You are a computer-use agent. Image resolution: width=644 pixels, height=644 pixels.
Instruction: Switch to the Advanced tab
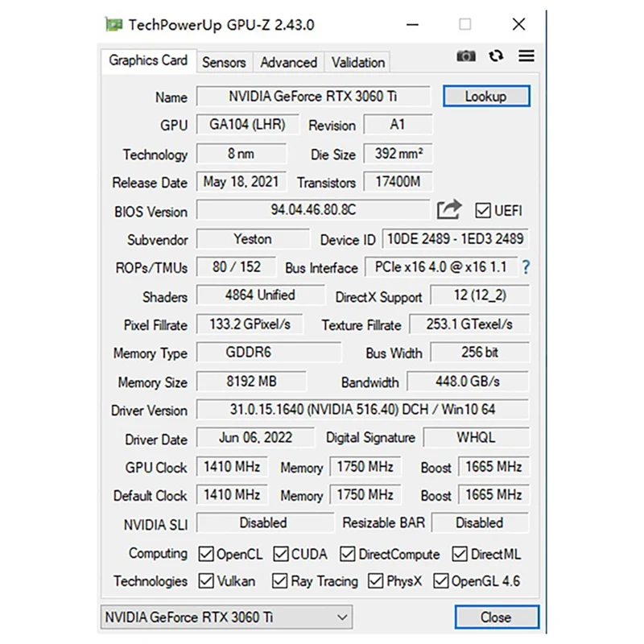288,63
